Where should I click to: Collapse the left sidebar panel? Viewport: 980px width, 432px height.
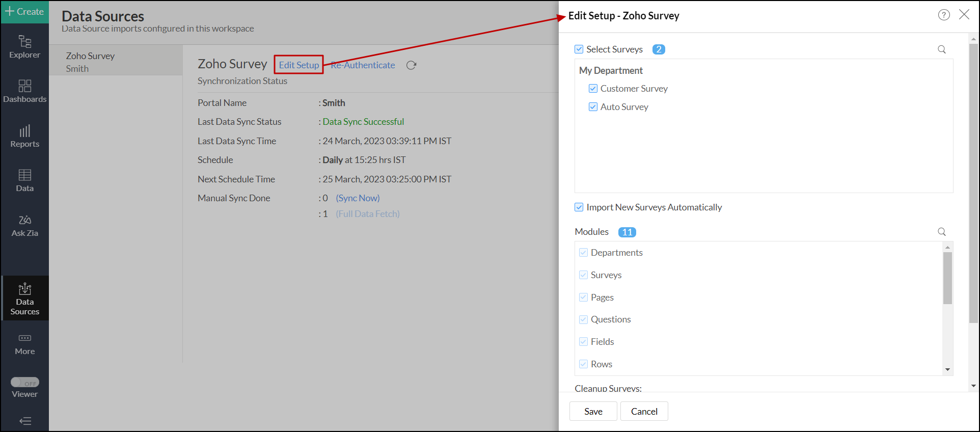pos(24,421)
